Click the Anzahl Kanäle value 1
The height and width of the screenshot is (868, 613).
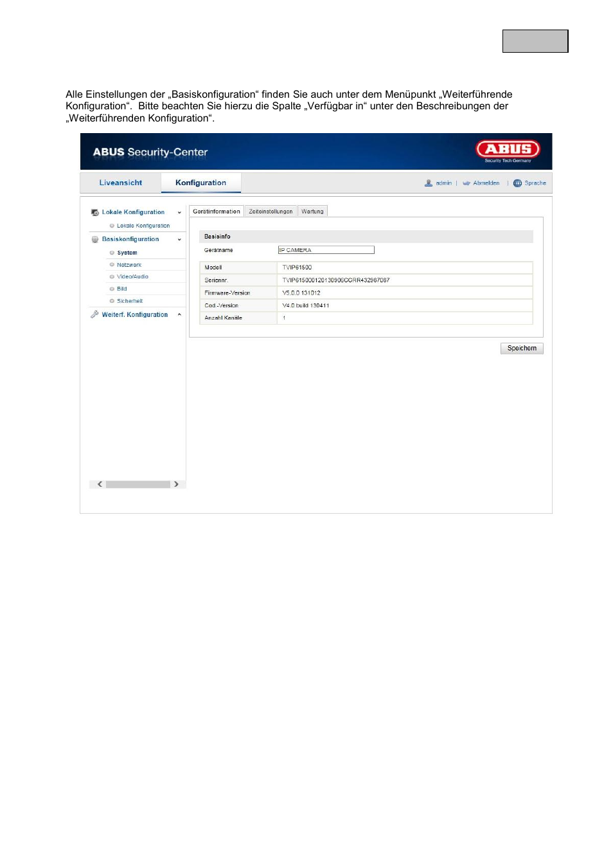[x=284, y=318]
